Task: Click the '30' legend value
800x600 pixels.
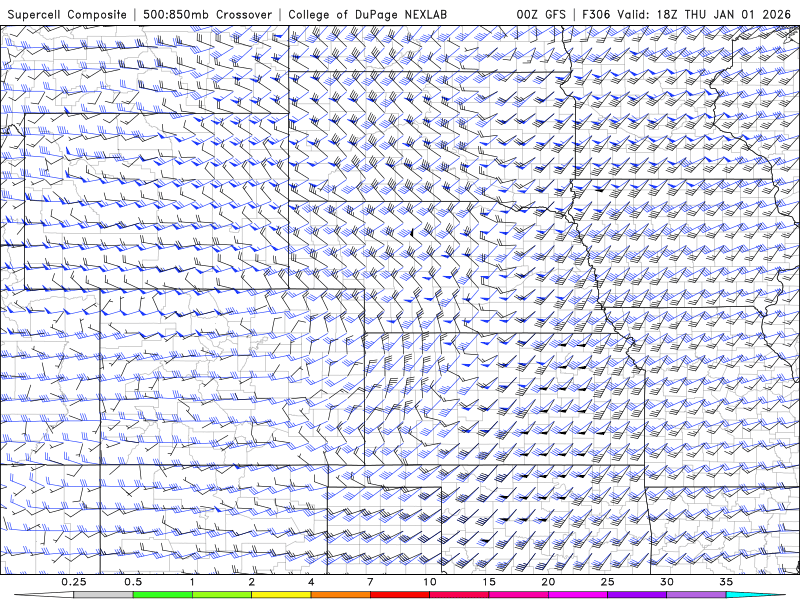Action: [667, 582]
